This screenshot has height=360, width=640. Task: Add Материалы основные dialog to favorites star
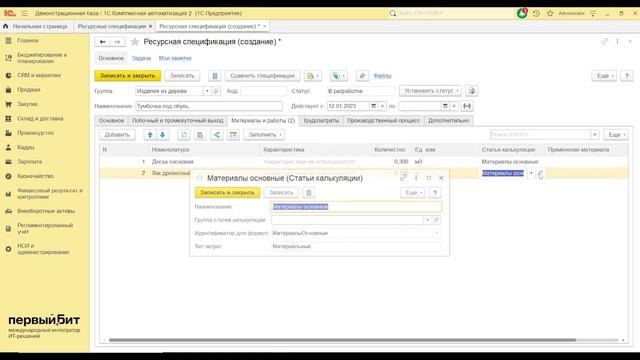coord(199,178)
